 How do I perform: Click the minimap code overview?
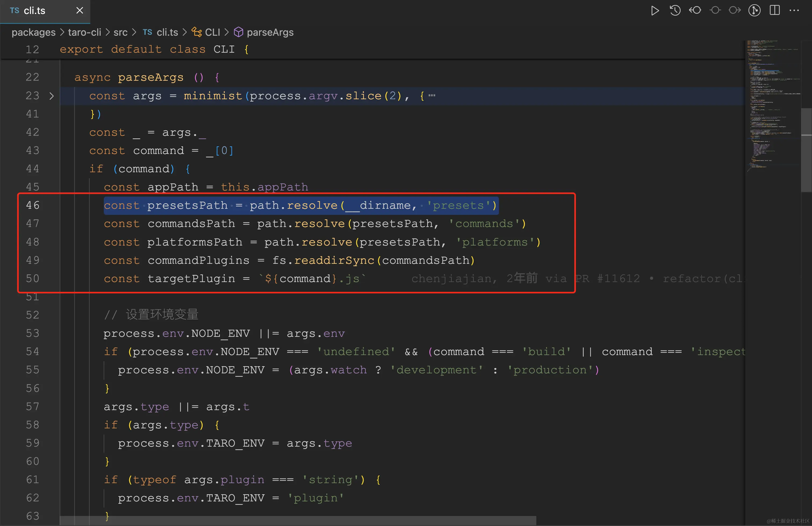(x=772, y=102)
